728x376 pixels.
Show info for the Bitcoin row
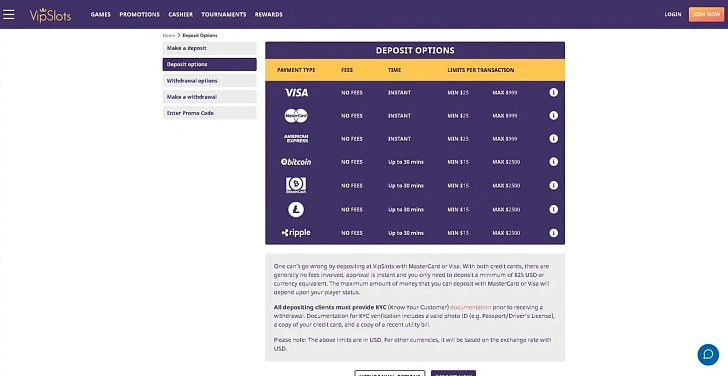(x=553, y=162)
